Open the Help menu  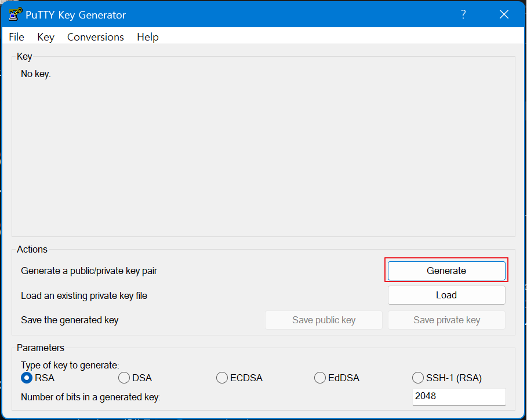click(x=147, y=37)
